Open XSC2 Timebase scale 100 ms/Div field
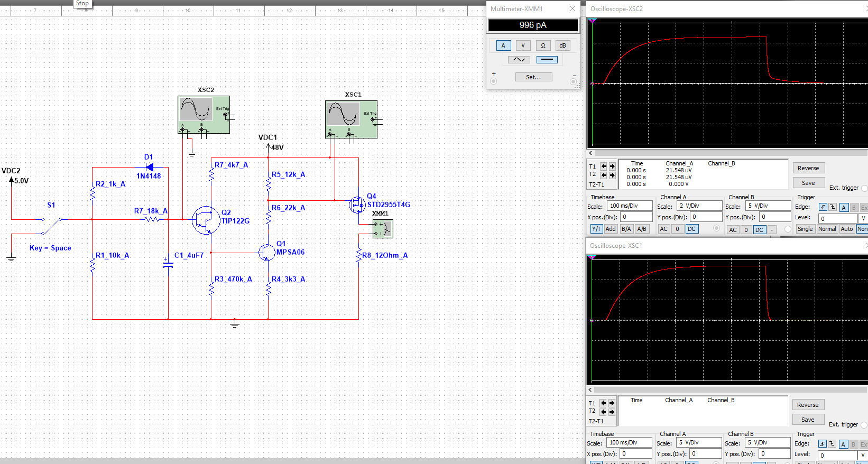 tap(629, 206)
